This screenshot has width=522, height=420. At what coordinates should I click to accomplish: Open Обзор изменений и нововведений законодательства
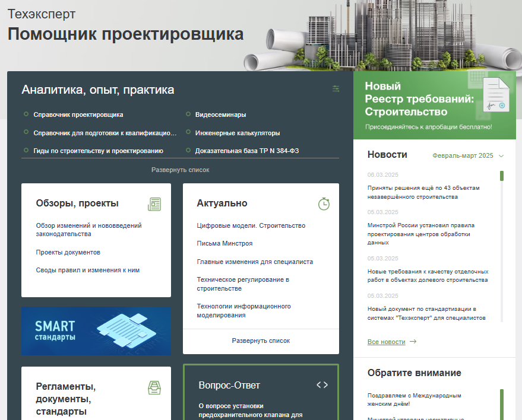[x=89, y=230]
